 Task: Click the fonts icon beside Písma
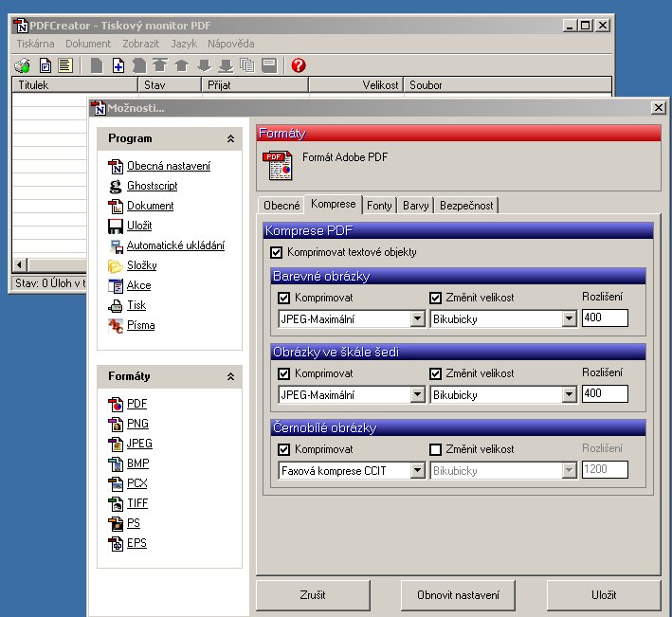[116, 326]
